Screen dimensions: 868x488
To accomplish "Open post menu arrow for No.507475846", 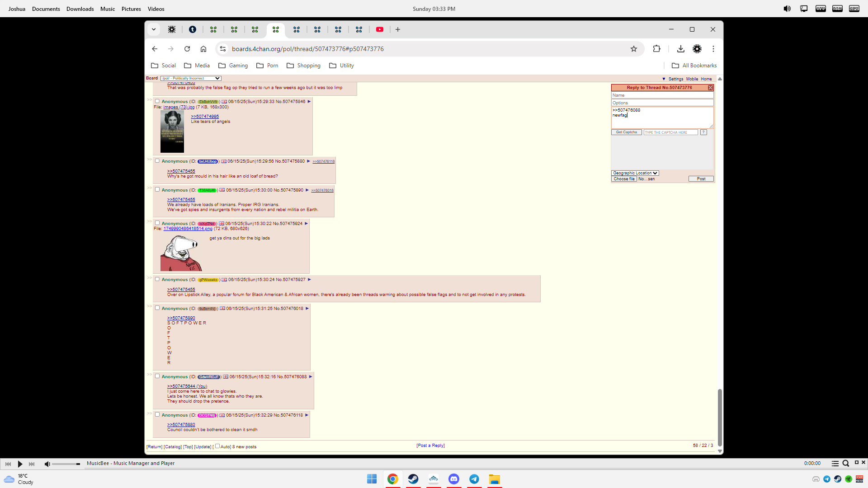I will 309,102.
